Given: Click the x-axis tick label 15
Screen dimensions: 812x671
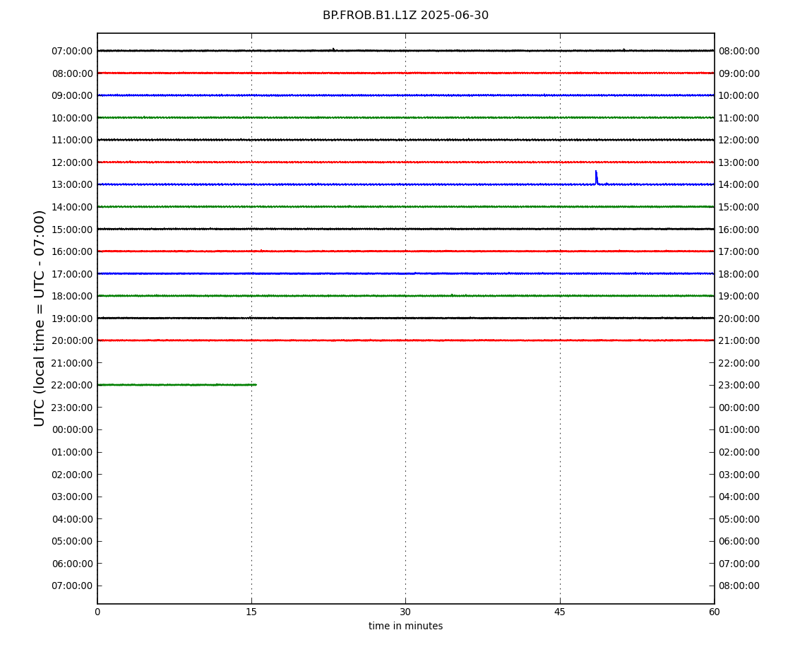Looking at the screenshot, I should tap(251, 612).
